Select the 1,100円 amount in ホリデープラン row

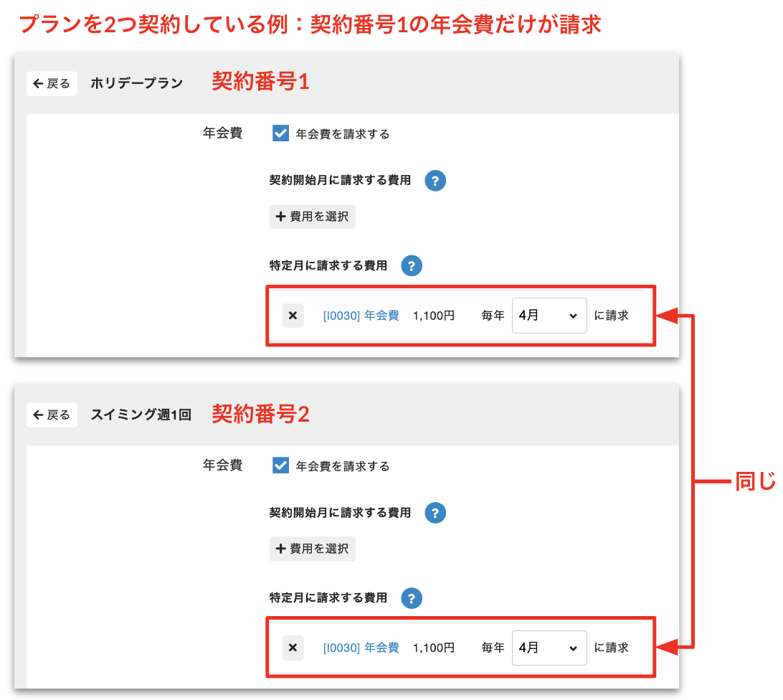(434, 316)
